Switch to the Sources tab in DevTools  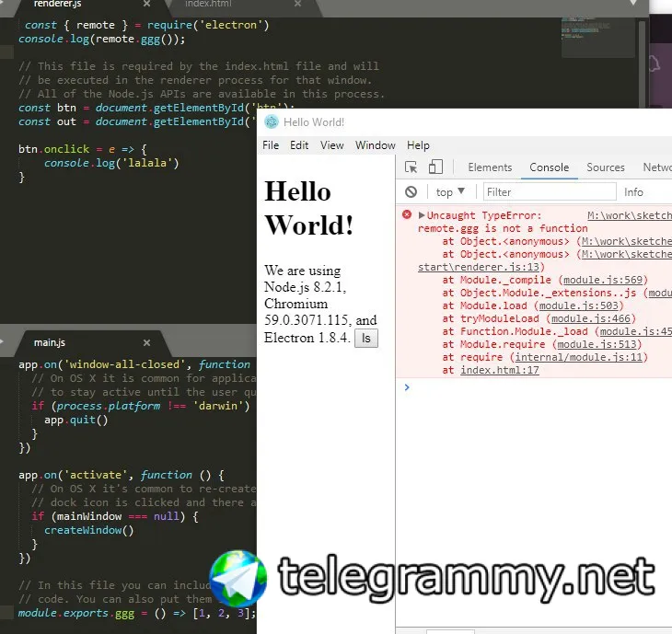606,167
